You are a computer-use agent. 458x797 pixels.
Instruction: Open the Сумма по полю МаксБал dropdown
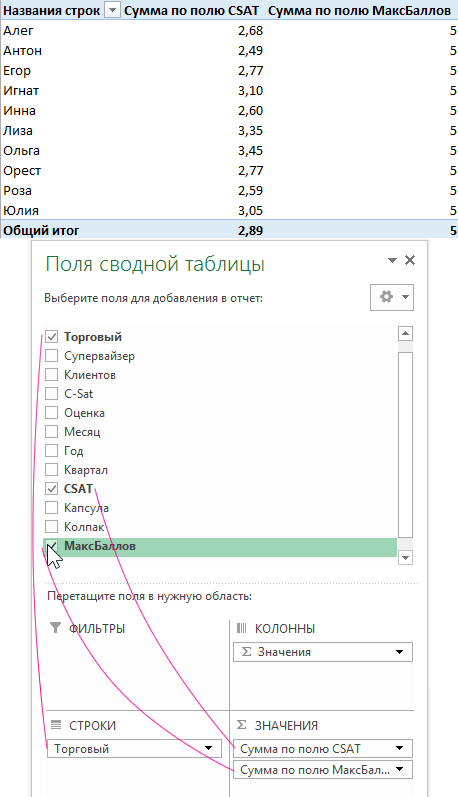tap(400, 770)
